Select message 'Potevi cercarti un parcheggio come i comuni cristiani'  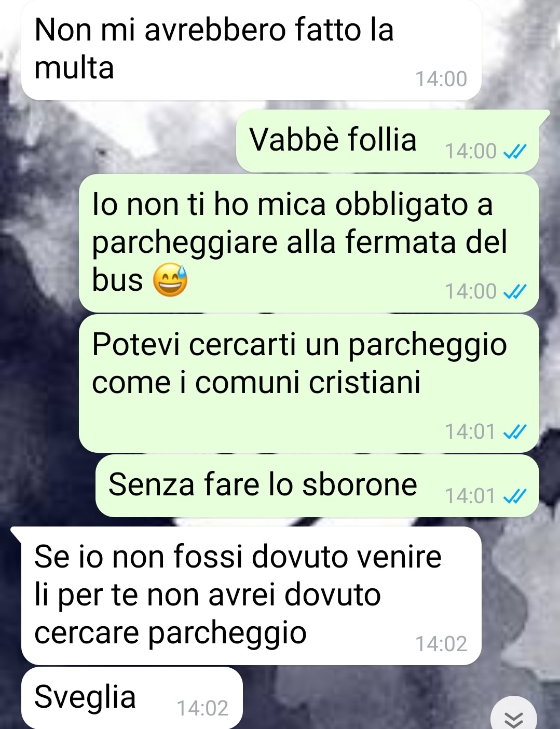[x=309, y=383]
